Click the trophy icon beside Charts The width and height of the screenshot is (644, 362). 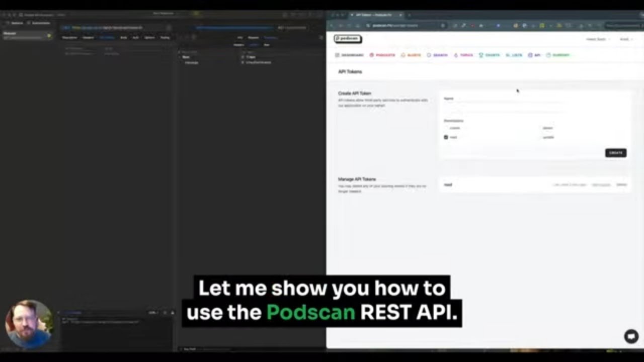point(481,55)
